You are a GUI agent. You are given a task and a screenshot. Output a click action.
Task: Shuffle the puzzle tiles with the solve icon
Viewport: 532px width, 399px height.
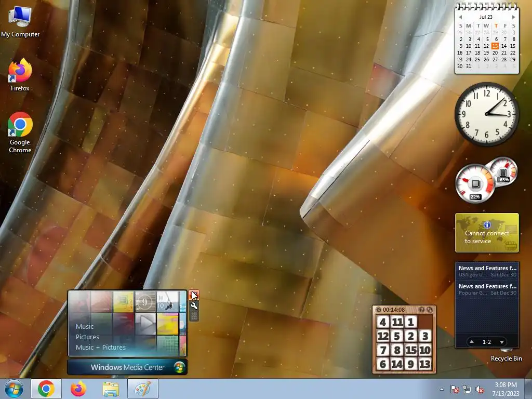tap(430, 310)
